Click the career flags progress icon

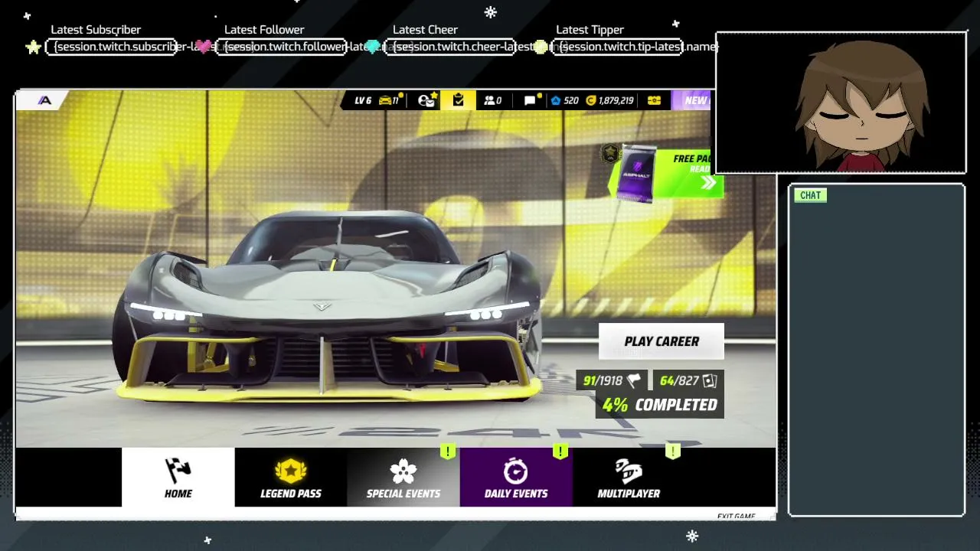tap(634, 381)
